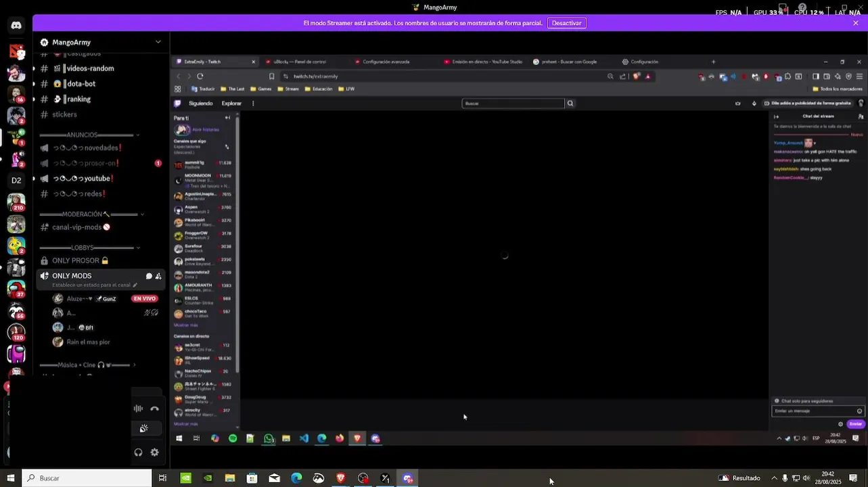Disconnect from the voice call
Image resolution: width=868 pixels, height=487 pixels.
point(154,409)
